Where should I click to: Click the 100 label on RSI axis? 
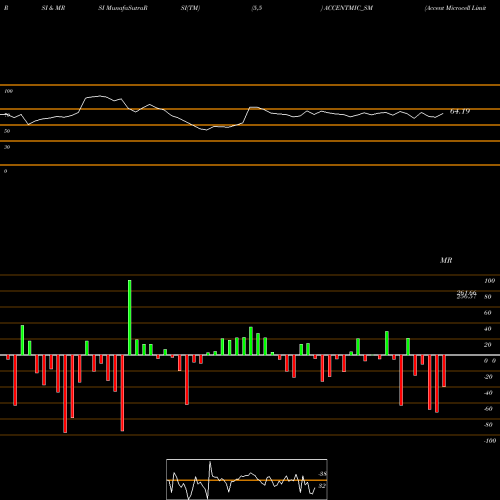[x=9, y=91]
